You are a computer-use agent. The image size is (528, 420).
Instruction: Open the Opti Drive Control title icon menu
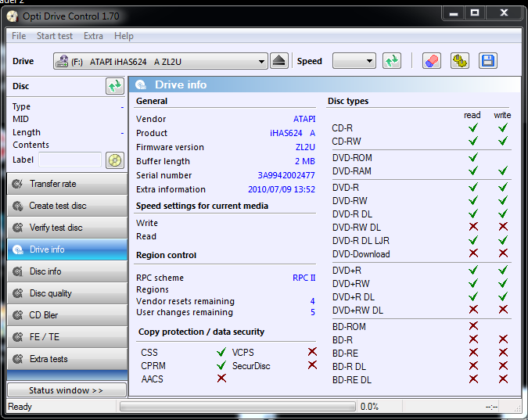[x=12, y=16]
